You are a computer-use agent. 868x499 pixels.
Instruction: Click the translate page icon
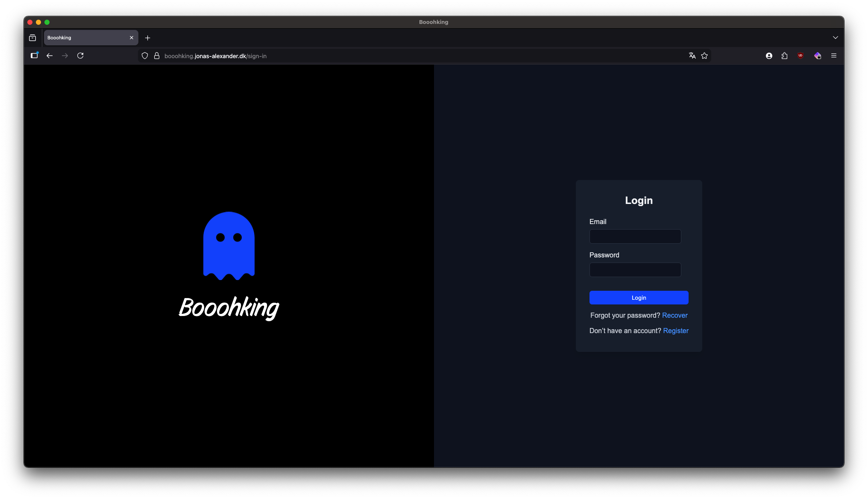coord(692,56)
